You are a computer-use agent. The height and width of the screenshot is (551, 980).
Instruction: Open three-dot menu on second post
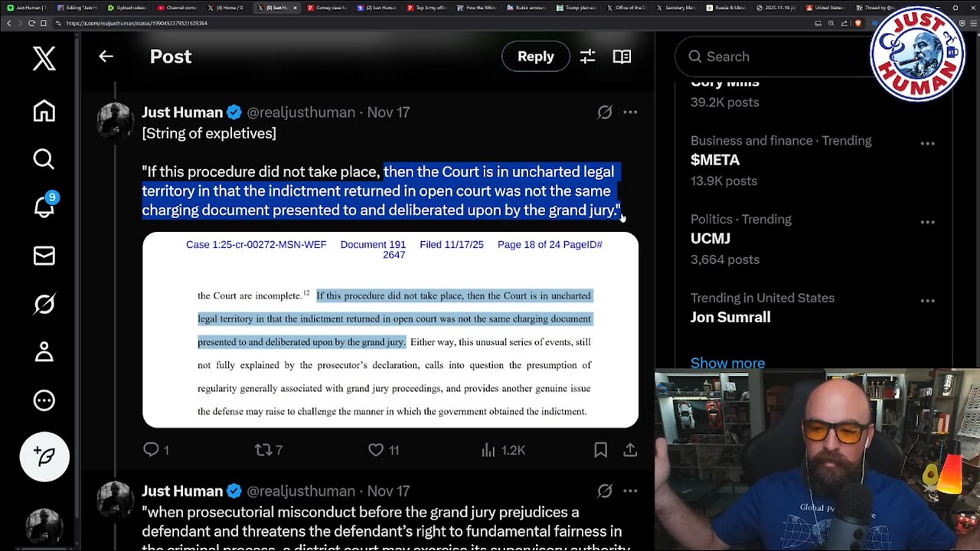pos(630,491)
